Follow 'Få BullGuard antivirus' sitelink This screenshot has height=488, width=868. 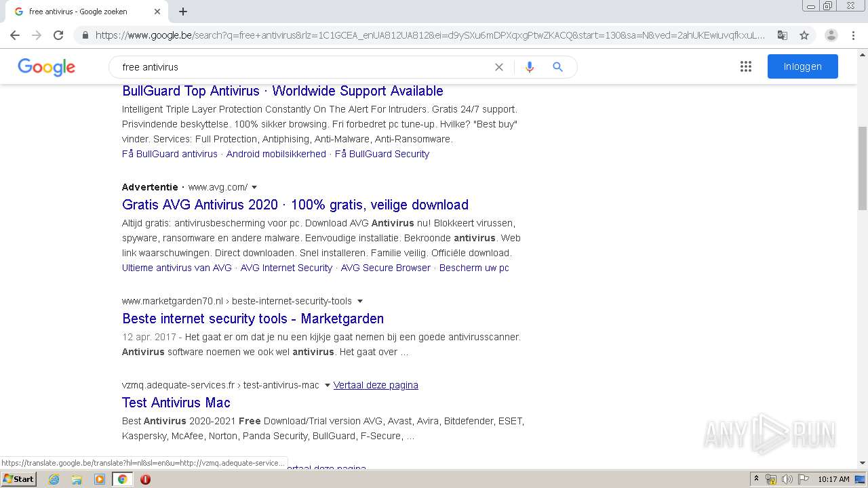coord(170,154)
